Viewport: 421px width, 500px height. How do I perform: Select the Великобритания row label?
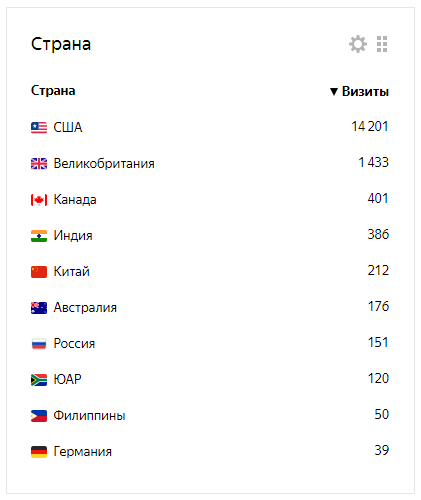104,163
